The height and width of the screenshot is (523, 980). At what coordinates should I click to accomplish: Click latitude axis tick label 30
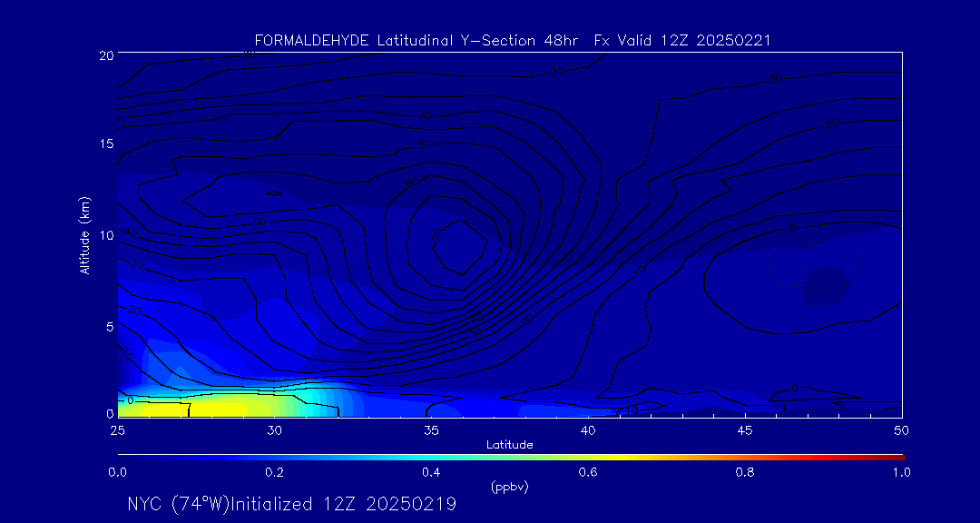point(274,430)
